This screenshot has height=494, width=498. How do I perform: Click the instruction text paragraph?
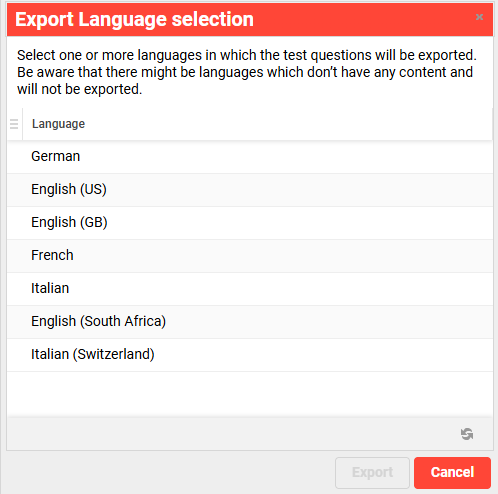click(x=247, y=72)
